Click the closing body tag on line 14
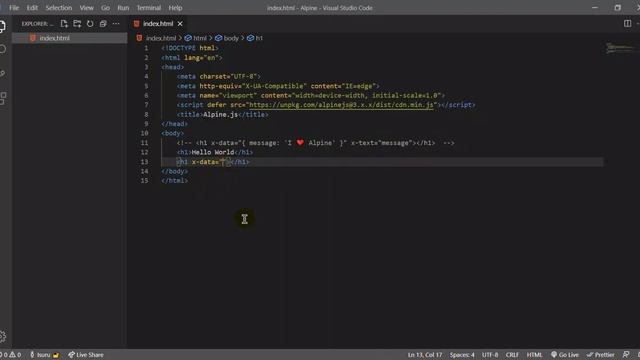The width and height of the screenshot is (640, 360). (174, 171)
